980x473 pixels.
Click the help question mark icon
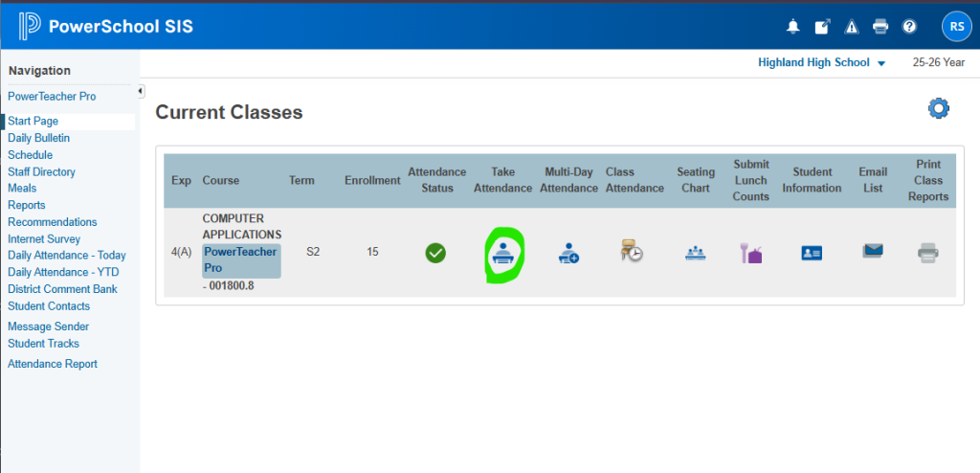909,27
